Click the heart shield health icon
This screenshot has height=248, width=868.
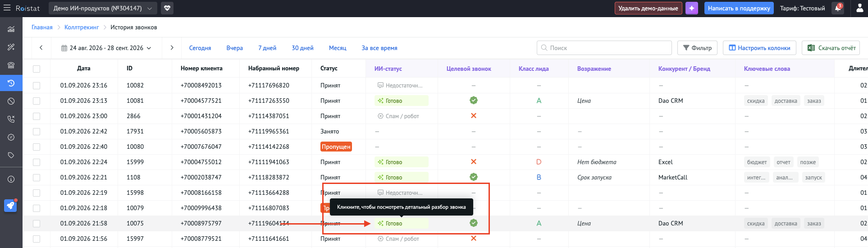click(167, 8)
